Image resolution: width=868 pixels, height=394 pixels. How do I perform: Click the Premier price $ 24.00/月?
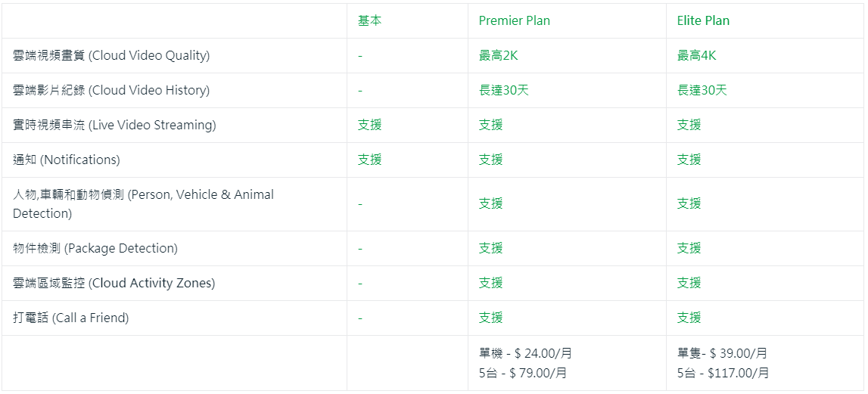point(540,353)
